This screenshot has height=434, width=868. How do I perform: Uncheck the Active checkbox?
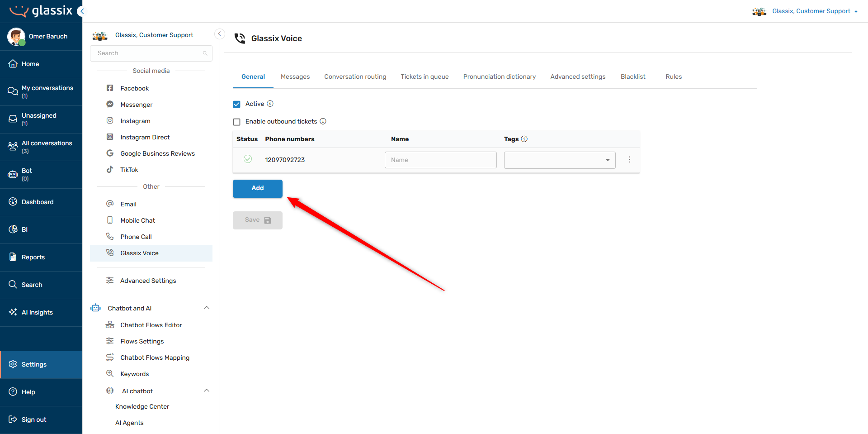click(x=236, y=104)
